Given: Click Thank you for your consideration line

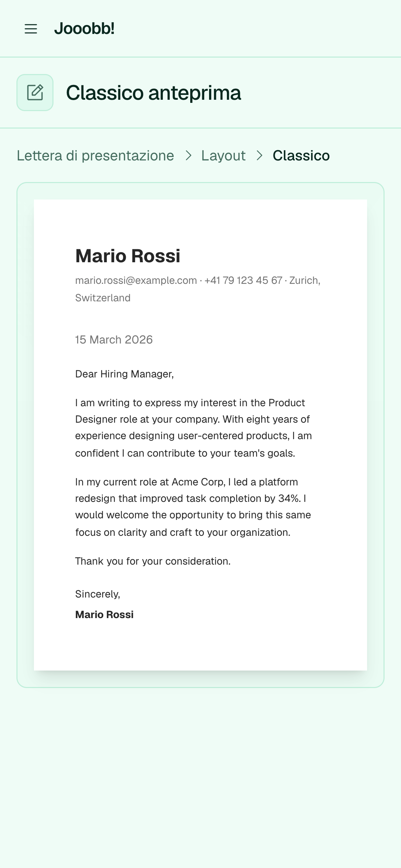Looking at the screenshot, I should tap(153, 561).
